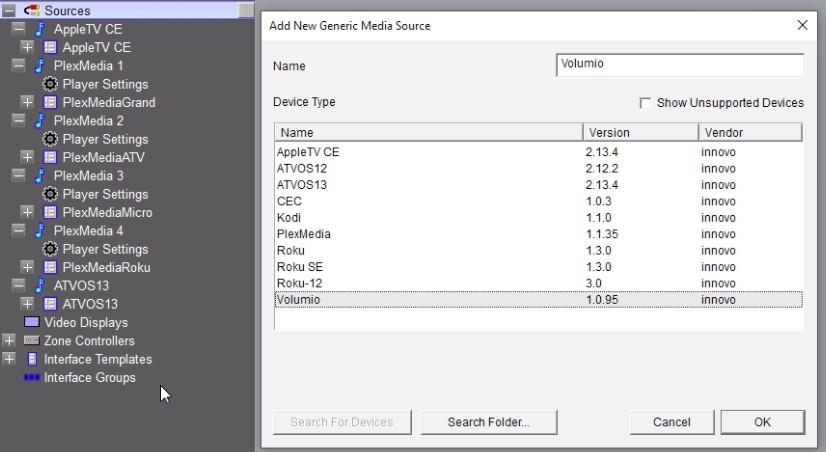Click the Search Folder... button
Screen dimensions: 826x452
(x=488, y=422)
